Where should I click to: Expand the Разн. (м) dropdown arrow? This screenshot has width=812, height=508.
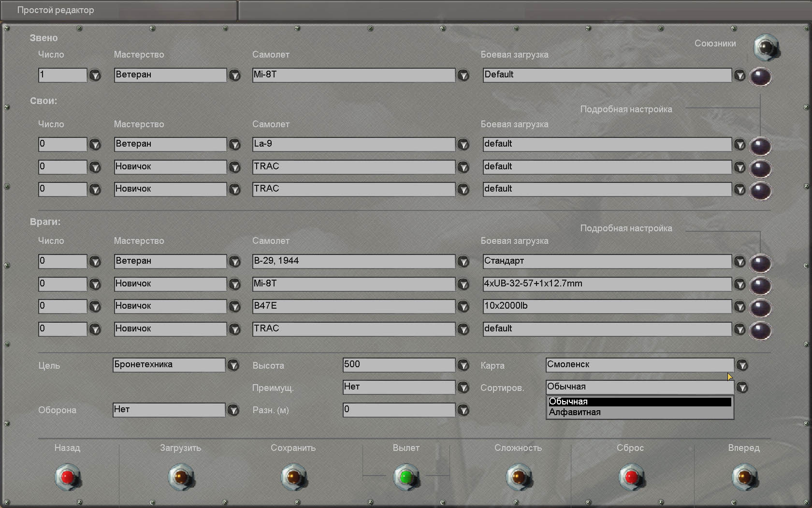464,410
